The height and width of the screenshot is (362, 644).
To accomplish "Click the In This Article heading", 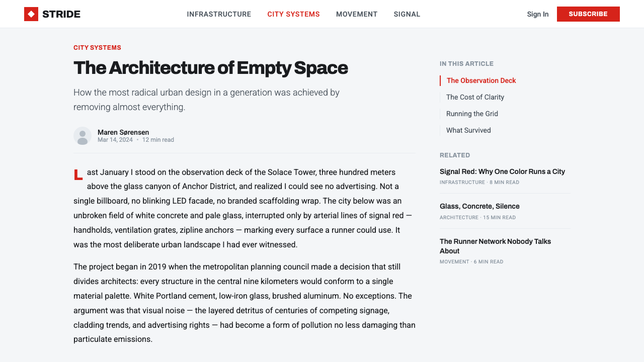I will click(466, 64).
